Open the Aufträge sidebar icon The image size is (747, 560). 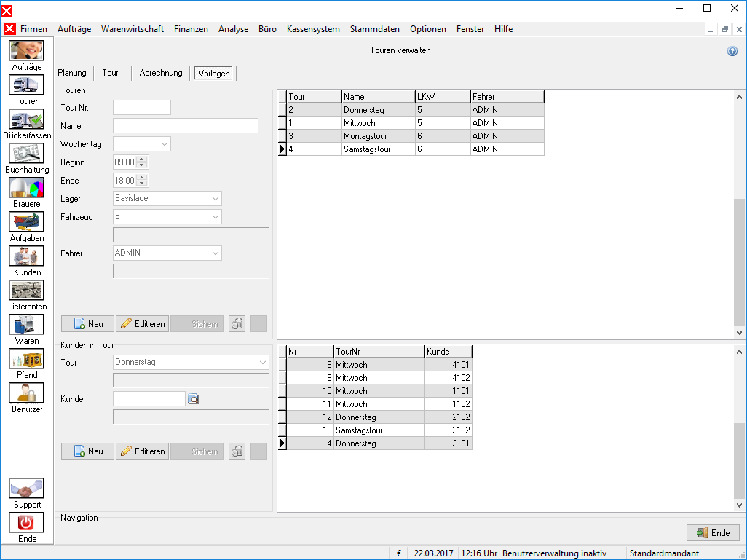pos(26,50)
